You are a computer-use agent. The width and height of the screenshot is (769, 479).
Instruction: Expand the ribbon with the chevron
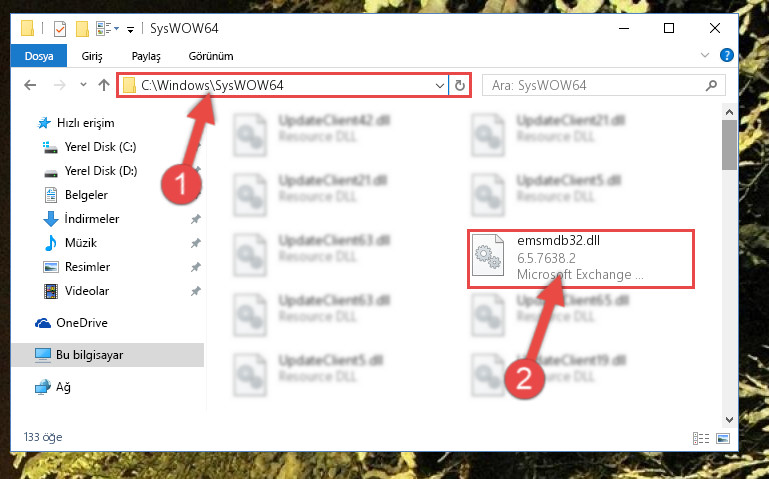pyautogui.click(x=705, y=55)
